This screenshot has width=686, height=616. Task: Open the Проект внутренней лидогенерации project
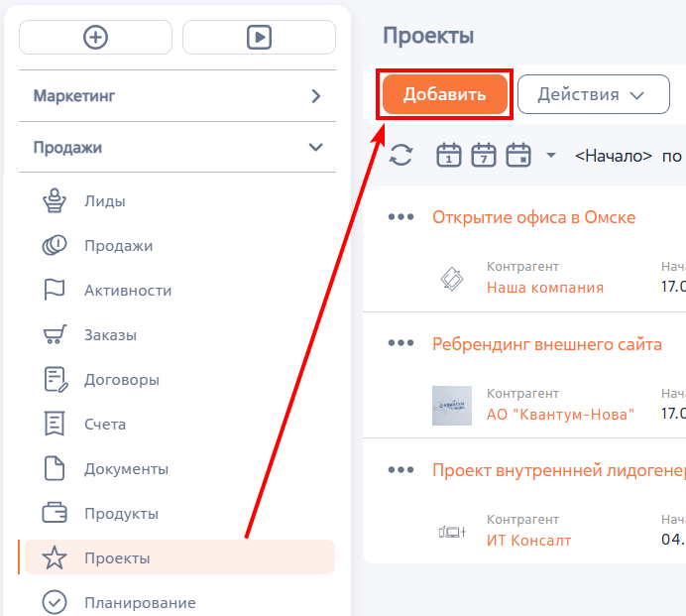[x=559, y=470]
